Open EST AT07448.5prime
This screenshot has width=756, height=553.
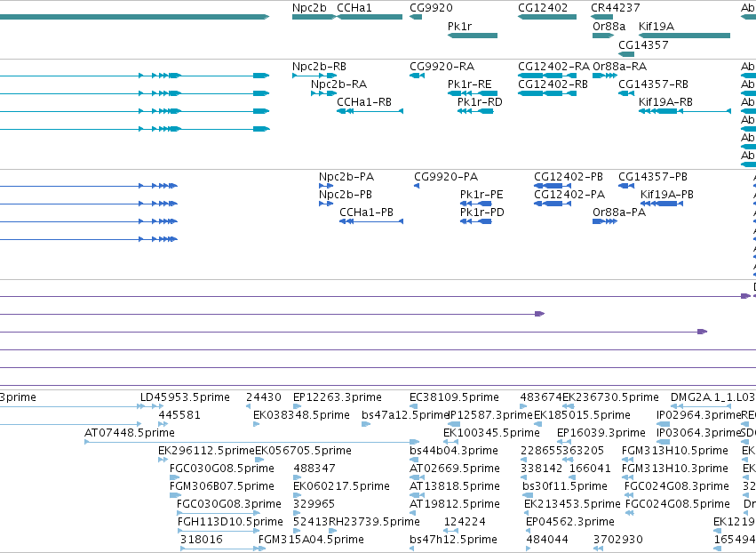pyautogui.click(x=129, y=433)
